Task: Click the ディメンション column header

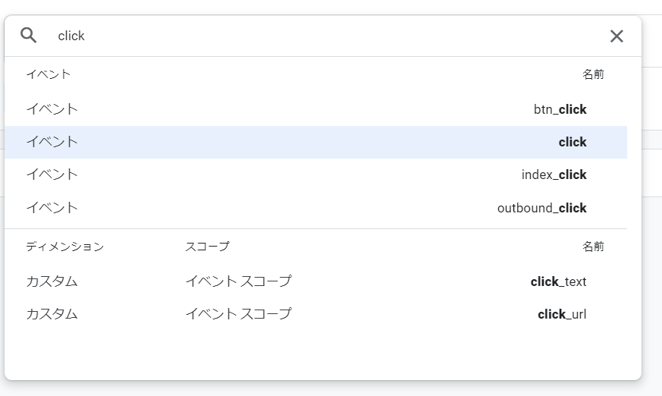Action: [x=65, y=247]
